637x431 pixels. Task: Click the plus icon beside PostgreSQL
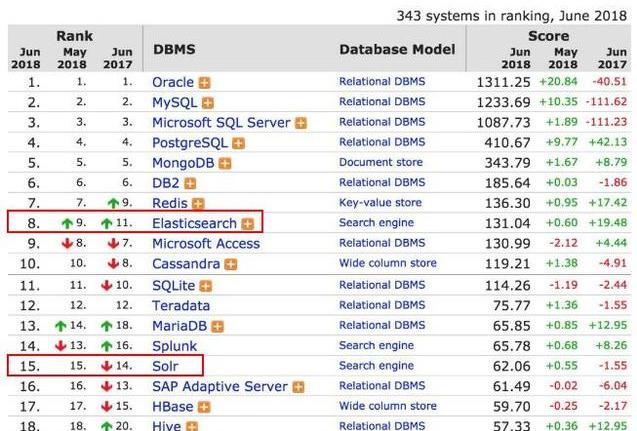click(238, 143)
